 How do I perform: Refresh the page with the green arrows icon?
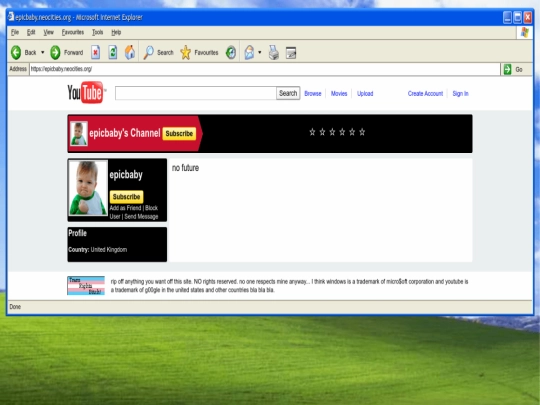[x=113, y=53]
